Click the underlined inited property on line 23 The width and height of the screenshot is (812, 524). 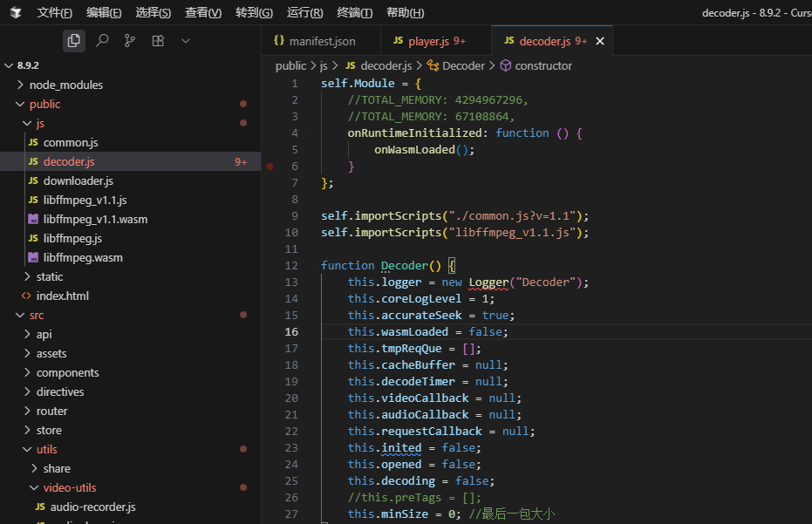pos(401,447)
